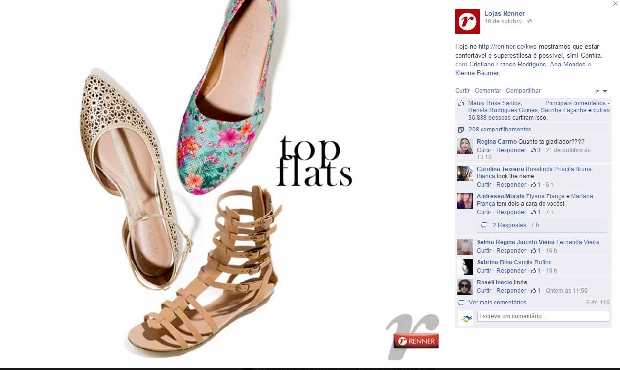Click Compartilhar under the post text

coord(523,91)
